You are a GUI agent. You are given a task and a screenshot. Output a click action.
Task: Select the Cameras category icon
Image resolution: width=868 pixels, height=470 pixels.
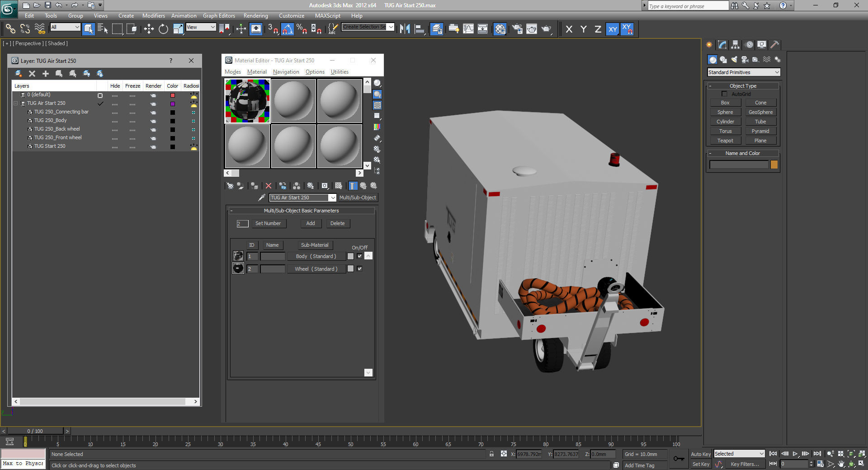tap(745, 59)
